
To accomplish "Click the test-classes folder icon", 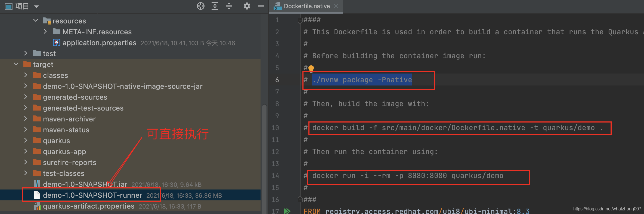I will click(37, 173).
